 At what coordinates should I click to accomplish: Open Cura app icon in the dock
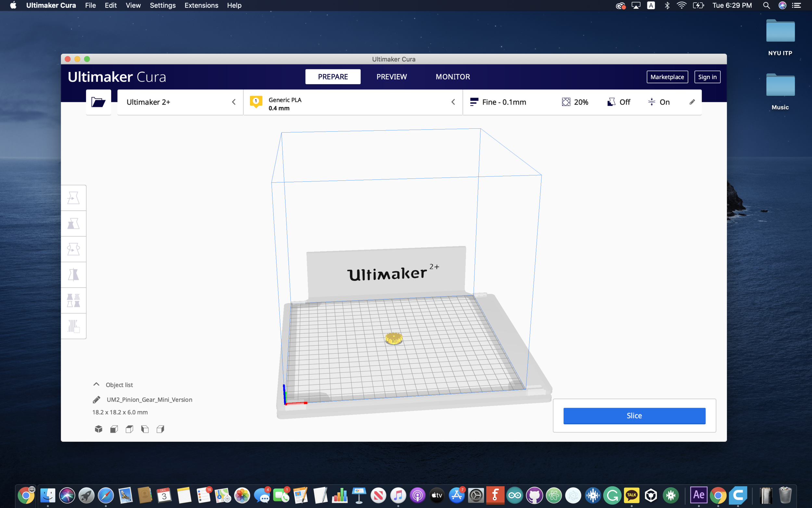tap(738, 495)
